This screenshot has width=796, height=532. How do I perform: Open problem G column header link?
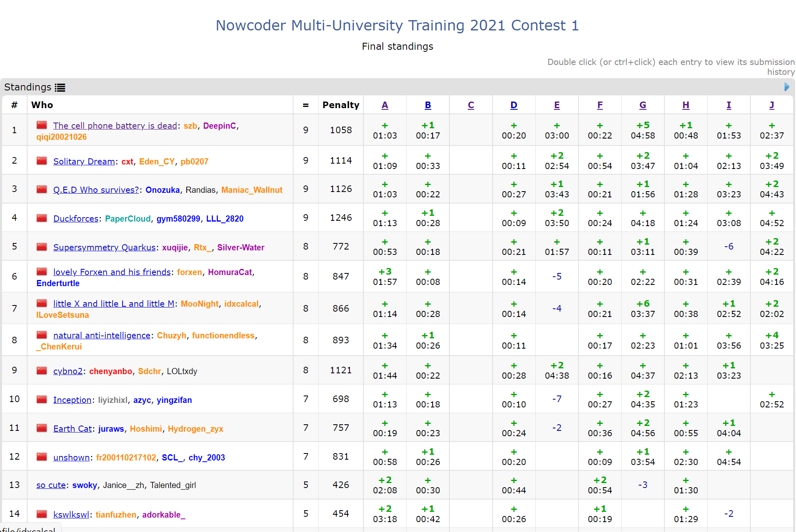pyautogui.click(x=643, y=105)
